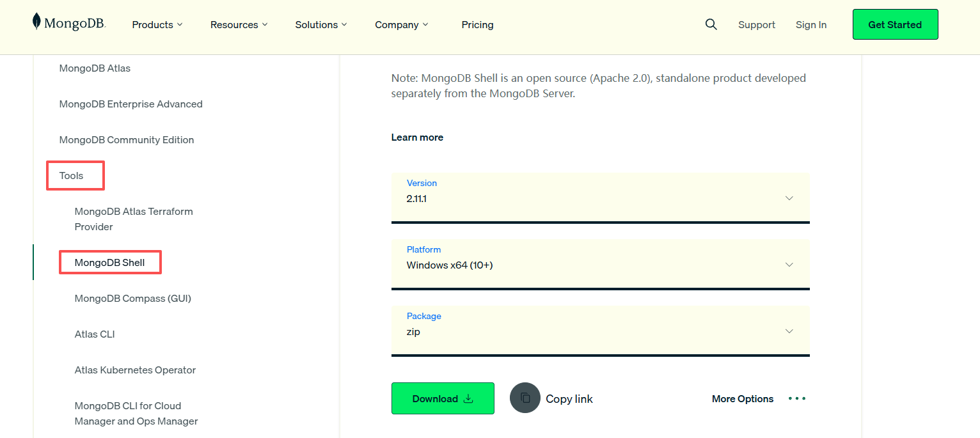Click the Copy link text
980x438 pixels.
(x=569, y=399)
